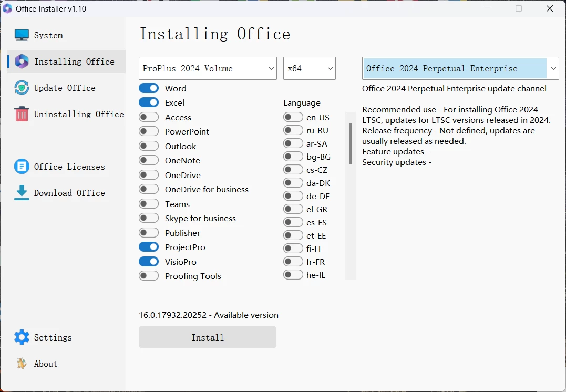Turn on the da-DK language toggle

[293, 183]
